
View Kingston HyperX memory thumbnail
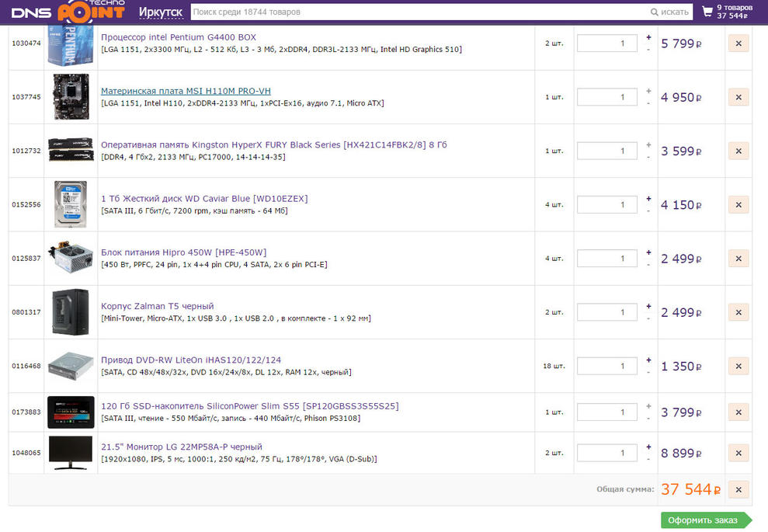tap(71, 149)
